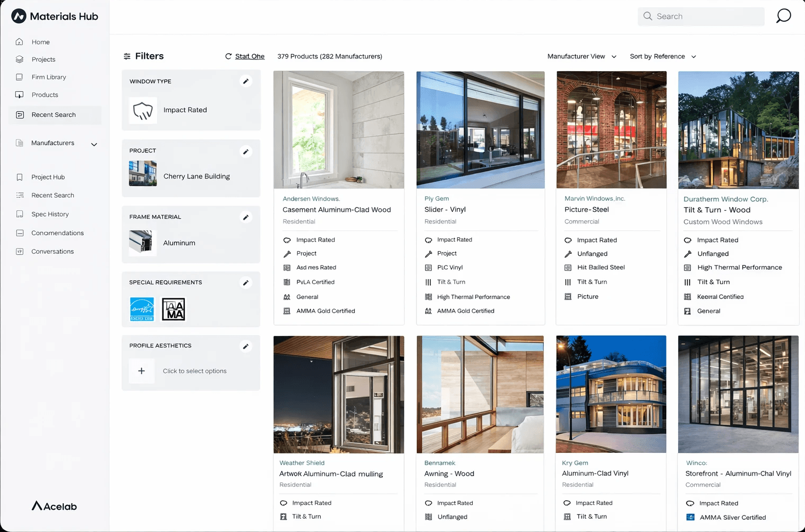Screen dimensions: 805x532
Task: Edit Frame Material filter pencil icon
Action: coord(246,217)
